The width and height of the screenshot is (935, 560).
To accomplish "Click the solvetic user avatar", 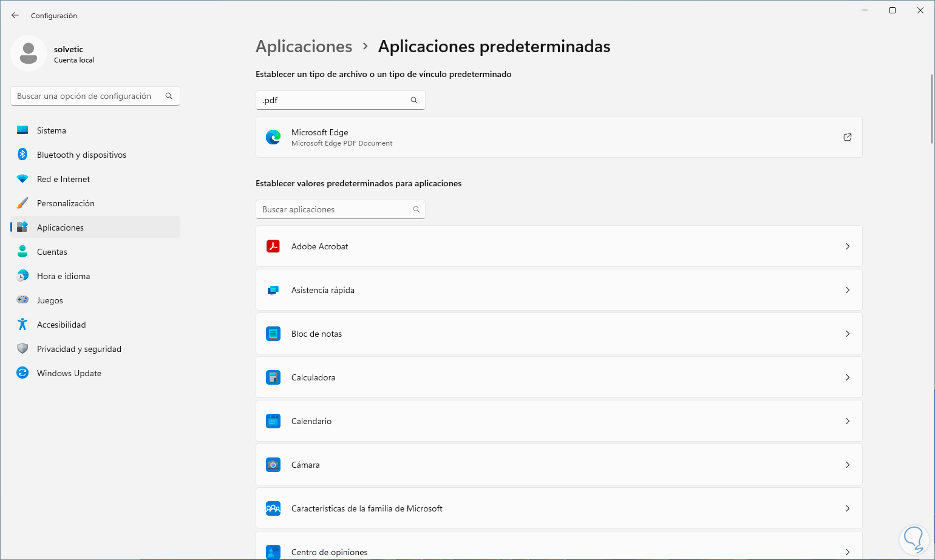I will pyautogui.click(x=29, y=53).
